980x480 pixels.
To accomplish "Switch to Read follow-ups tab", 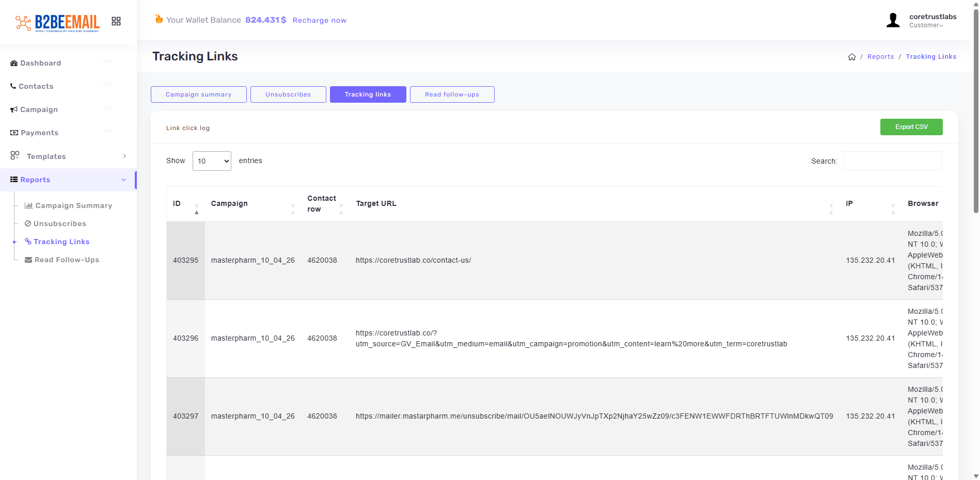I will 452,94.
